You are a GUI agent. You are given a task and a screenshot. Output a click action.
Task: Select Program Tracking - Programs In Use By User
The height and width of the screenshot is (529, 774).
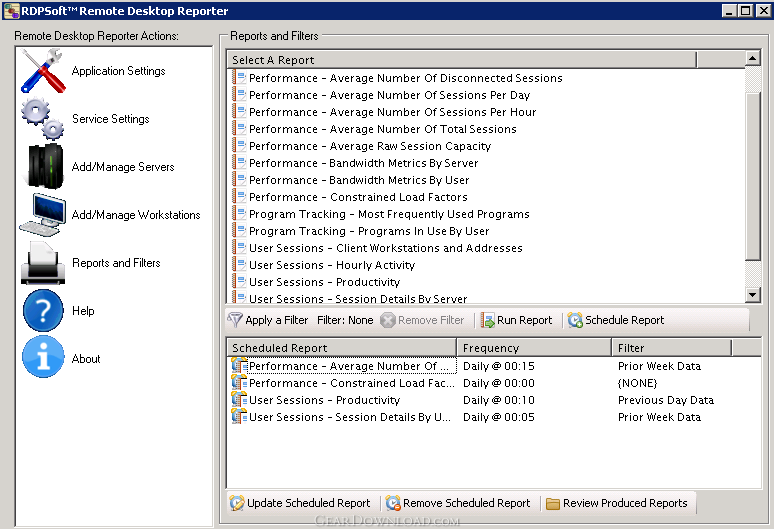click(x=369, y=231)
